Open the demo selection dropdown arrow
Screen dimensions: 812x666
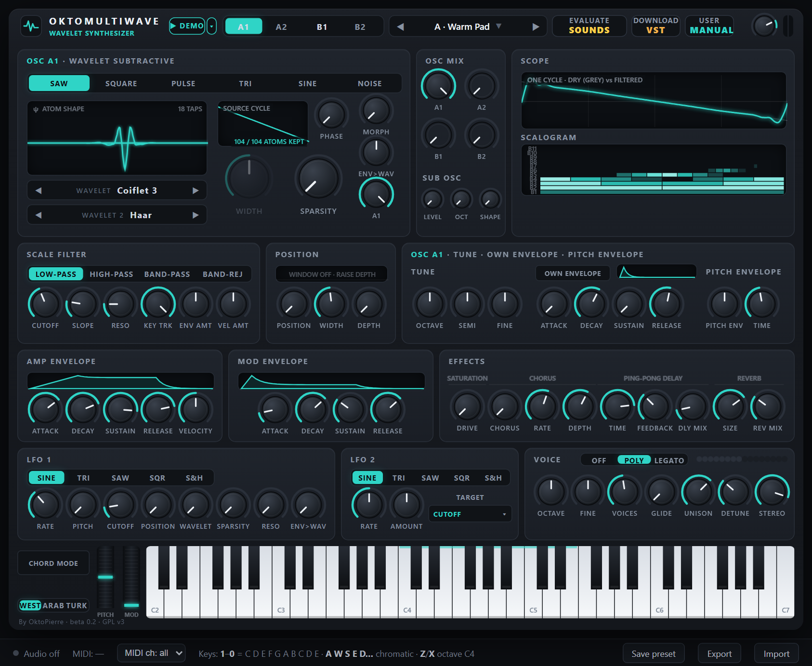(211, 26)
